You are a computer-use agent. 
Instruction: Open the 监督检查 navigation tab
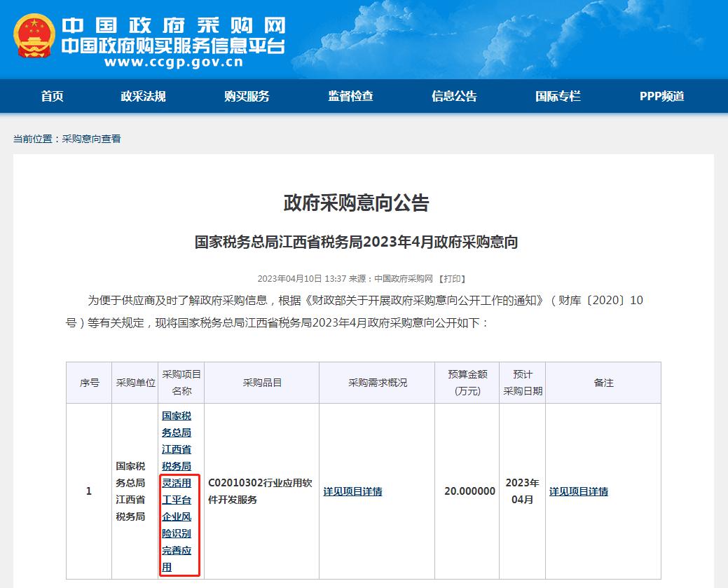(x=349, y=96)
